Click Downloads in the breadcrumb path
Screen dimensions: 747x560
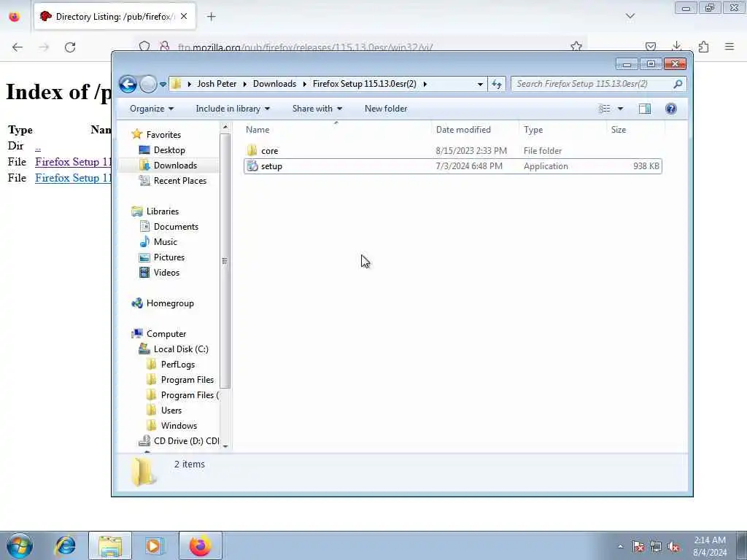(274, 84)
